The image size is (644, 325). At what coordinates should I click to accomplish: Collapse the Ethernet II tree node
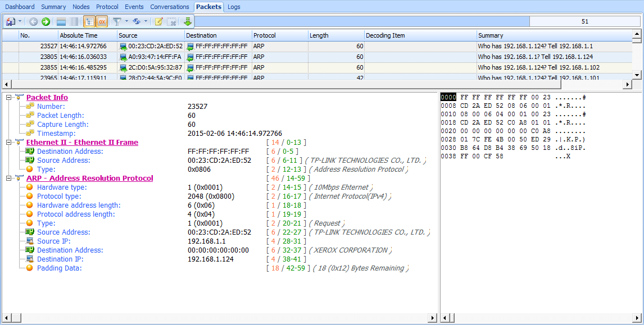8,143
